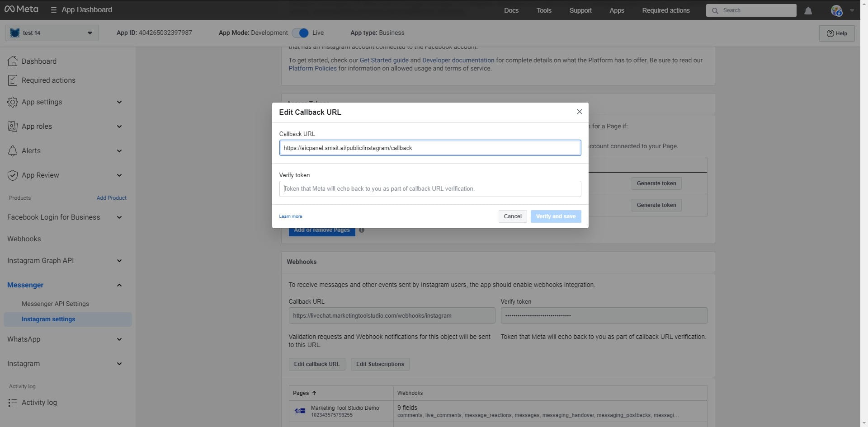
Task: Expand the WhatsApp product section
Action: click(x=119, y=339)
